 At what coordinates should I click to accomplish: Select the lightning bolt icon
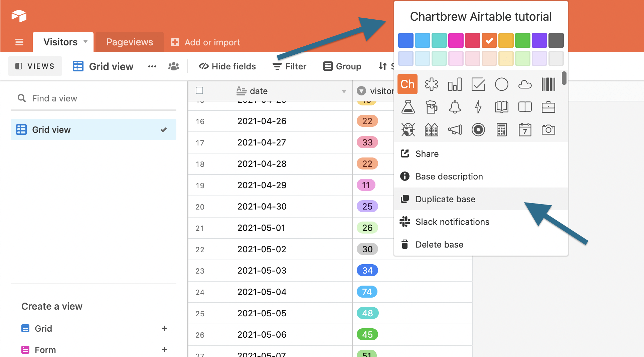tap(478, 107)
